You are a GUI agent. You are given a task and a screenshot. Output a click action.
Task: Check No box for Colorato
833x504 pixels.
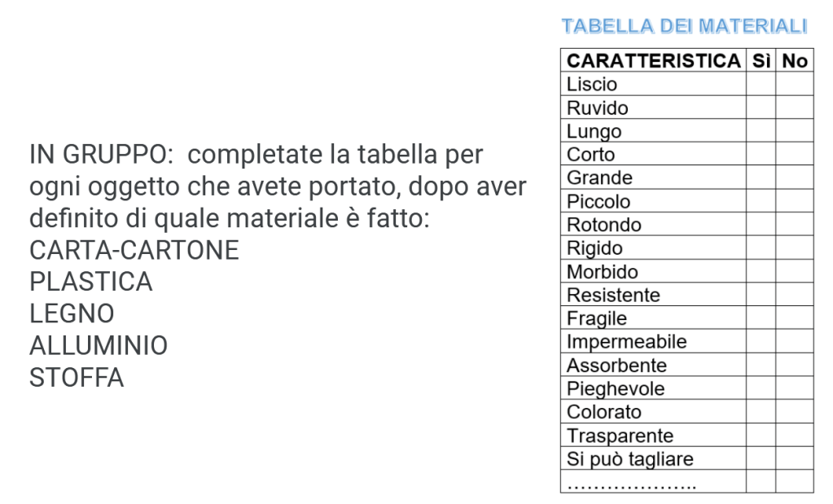coord(794,412)
